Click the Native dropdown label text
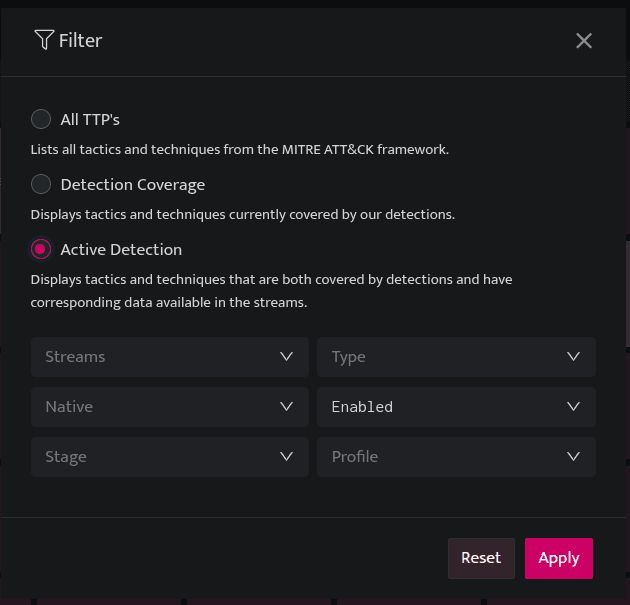The height and width of the screenshot is (605, 630). 69,407
